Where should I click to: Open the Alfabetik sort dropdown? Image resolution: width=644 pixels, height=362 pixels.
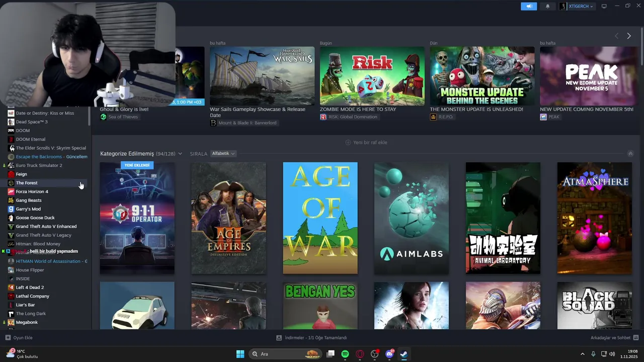tap(223, 153)
